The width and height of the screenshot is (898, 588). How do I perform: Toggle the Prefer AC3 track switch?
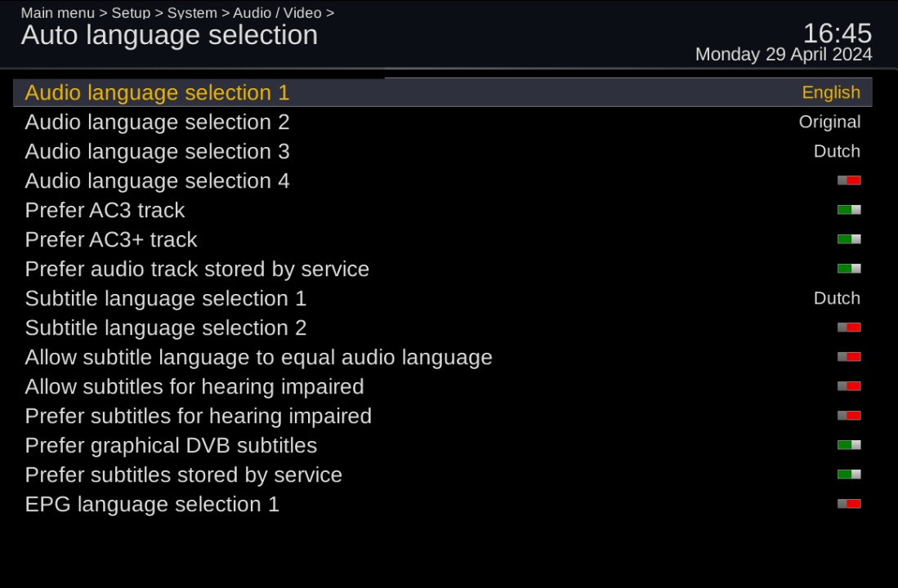pos(848,210)
